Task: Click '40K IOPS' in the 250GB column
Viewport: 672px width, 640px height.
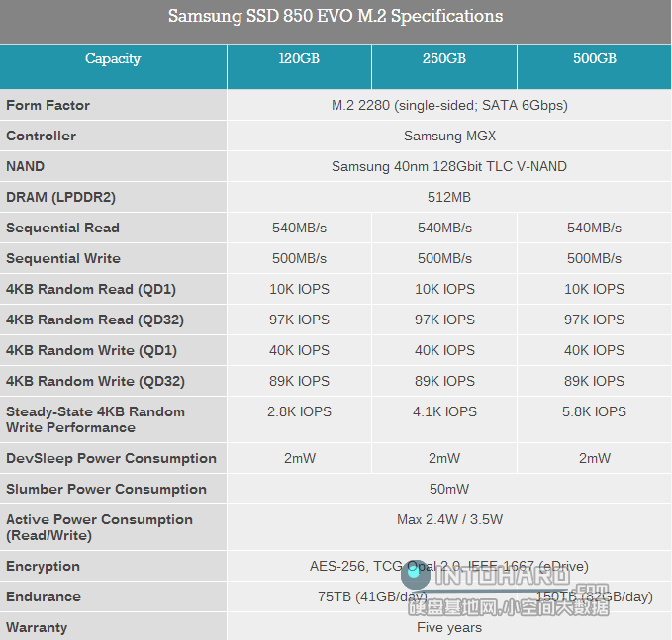Action: [x=444, y=350]
